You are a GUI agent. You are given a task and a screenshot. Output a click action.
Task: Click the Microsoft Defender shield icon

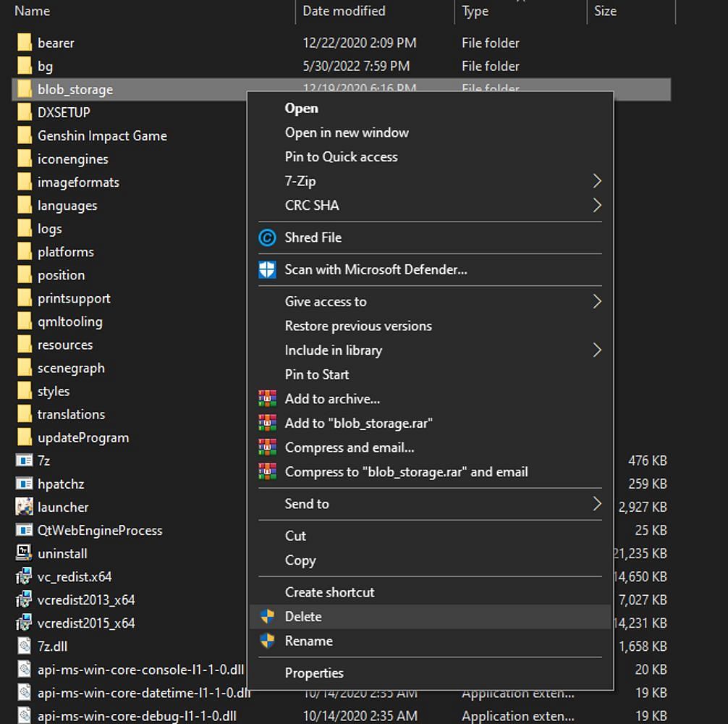(267, 270)
